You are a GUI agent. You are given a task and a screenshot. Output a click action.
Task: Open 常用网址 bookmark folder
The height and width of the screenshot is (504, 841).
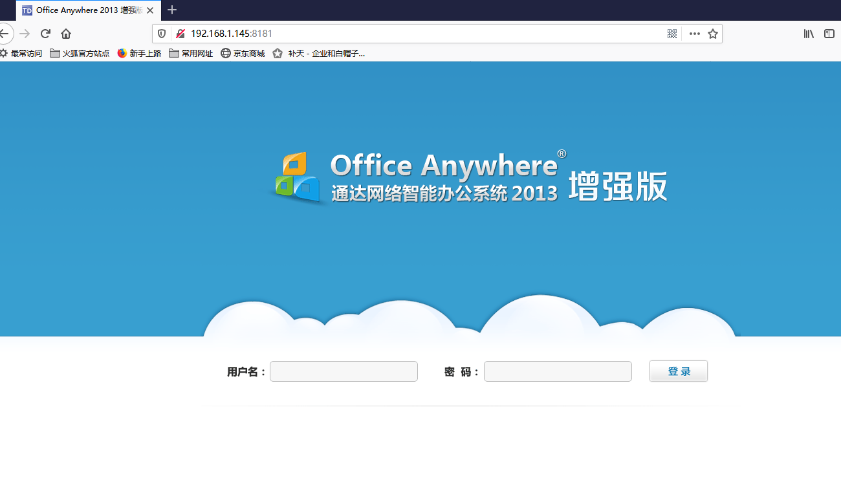coord(191,54)
